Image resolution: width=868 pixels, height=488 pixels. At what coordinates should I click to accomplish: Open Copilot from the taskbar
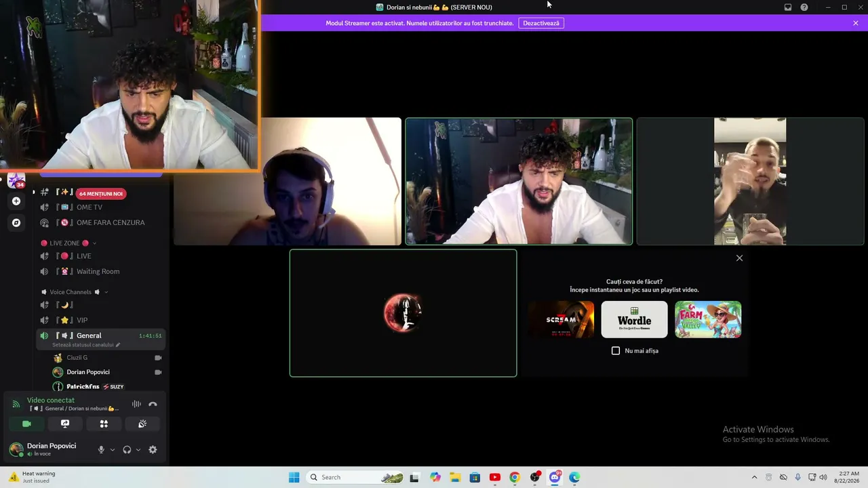point(435,477)
